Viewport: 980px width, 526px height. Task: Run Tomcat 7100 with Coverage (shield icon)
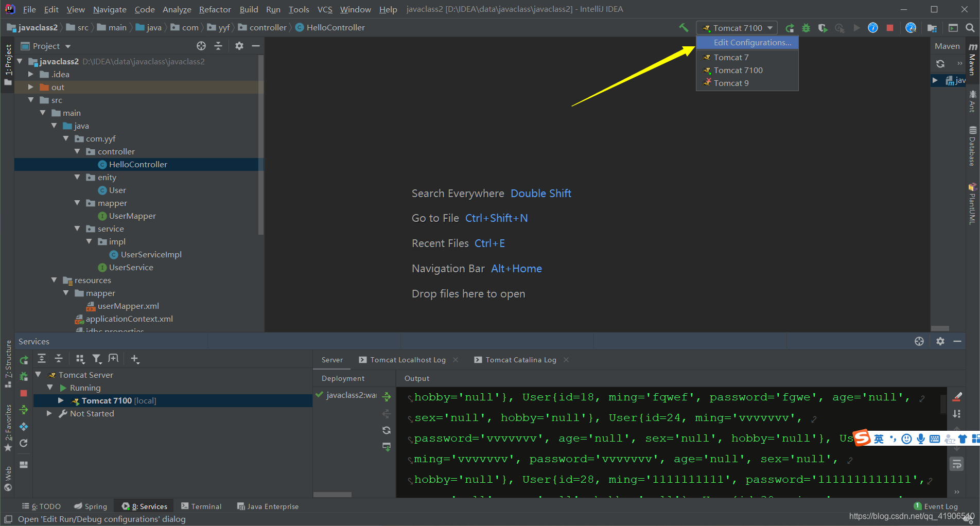822,28
